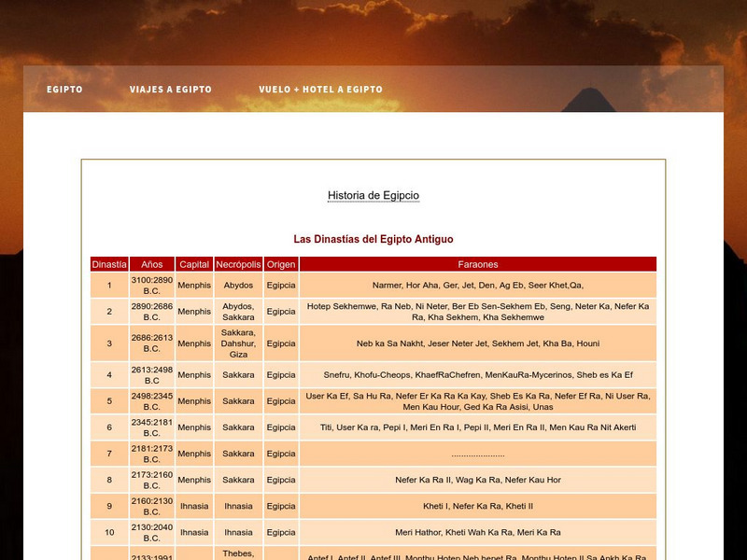
Task: Select the 2181:2173 B.C. years cell
Action: pos(152,454)
